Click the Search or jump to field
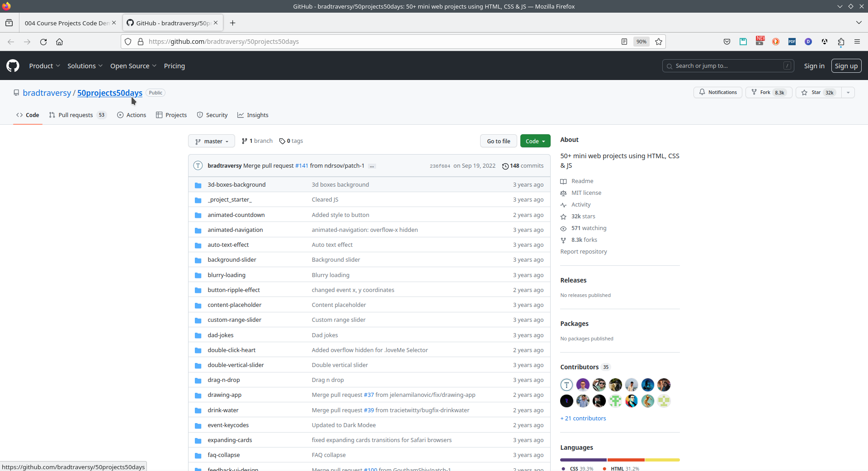 (728, 66)
